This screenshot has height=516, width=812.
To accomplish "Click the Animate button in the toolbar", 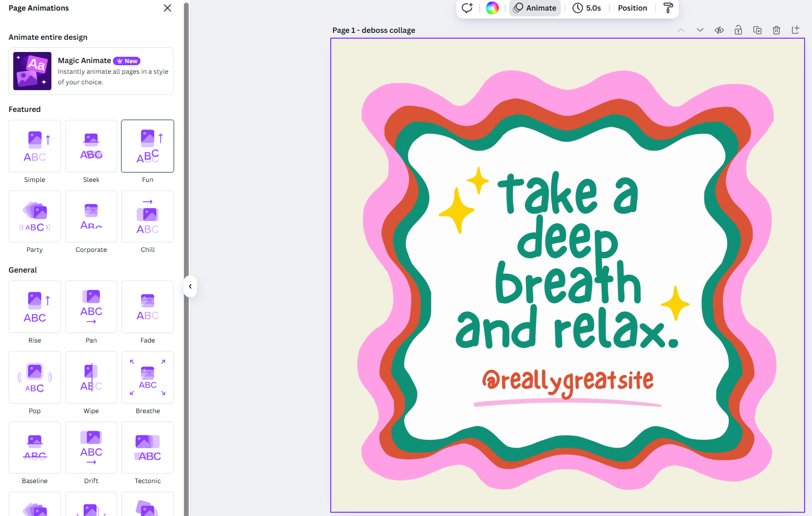I will point(534,8).
